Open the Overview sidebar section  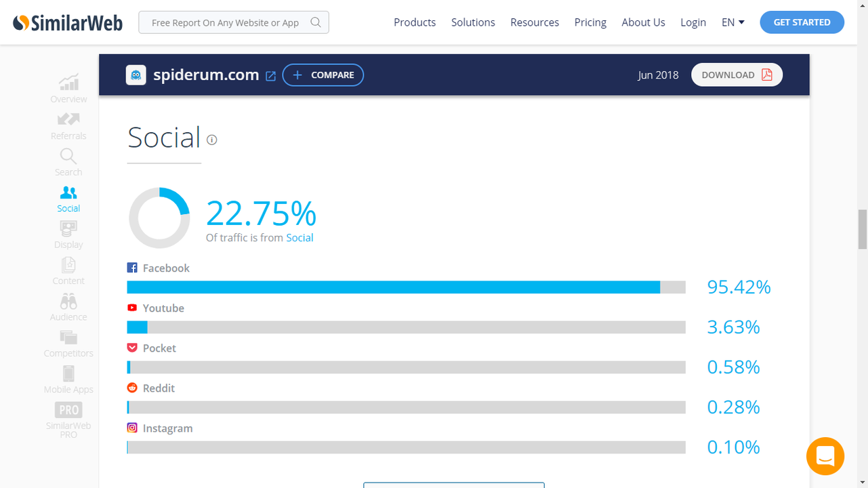(x=68, y=88)
